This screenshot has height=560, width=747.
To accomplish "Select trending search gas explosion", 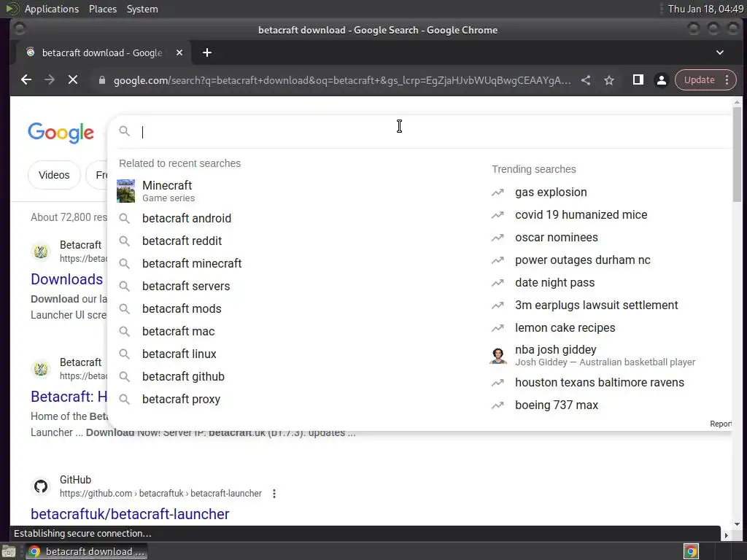I will pos(551,192).
